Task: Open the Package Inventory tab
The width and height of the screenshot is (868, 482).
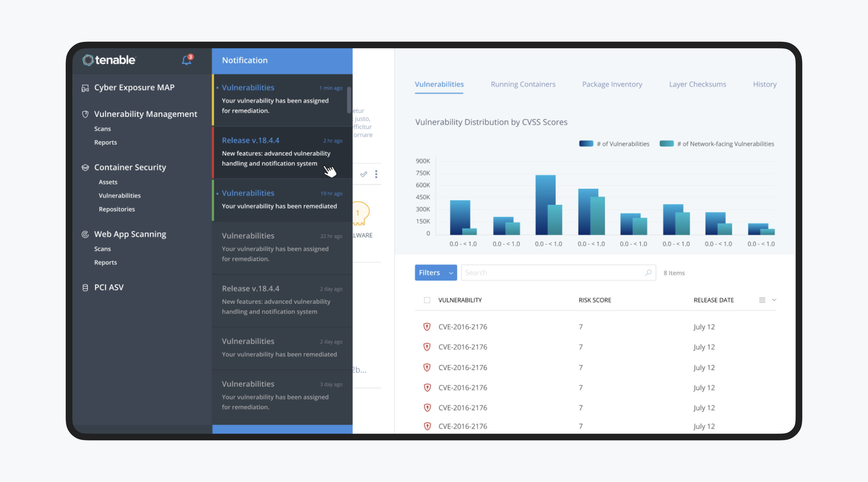Action: pyautogui.click(x=612, y=84)
